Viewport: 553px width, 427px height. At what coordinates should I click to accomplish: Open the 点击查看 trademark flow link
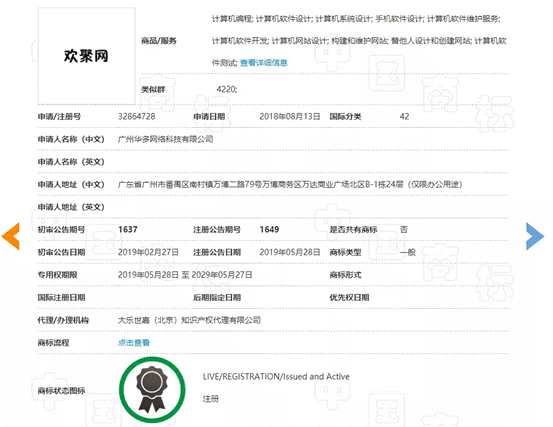[x=134, y=342]
